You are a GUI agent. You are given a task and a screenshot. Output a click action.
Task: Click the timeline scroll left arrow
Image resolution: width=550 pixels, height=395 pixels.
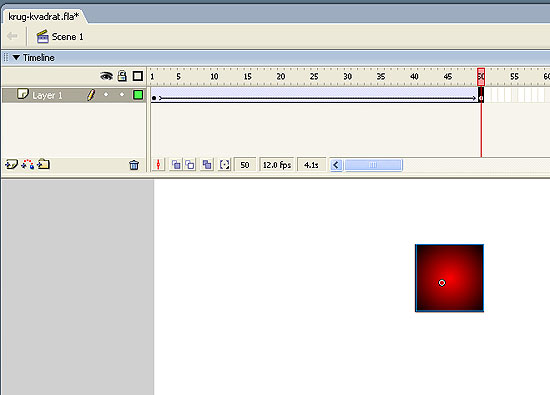point(336,165)
